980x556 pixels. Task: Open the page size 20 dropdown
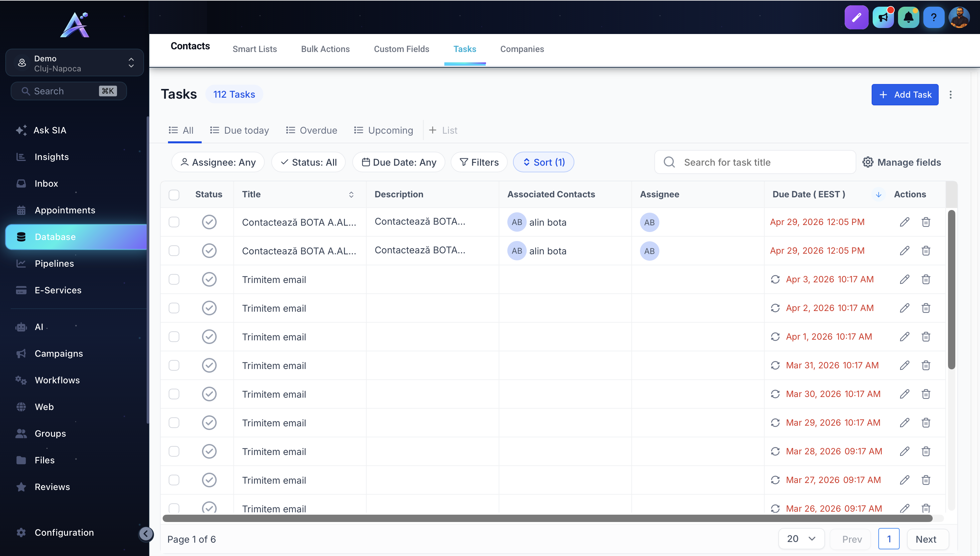point(801,539)
